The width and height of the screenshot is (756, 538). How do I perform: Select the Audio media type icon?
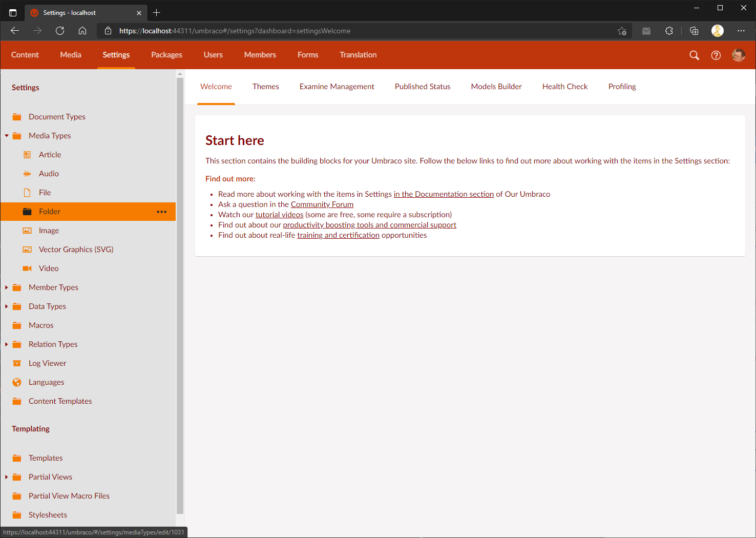pyautogui.click(x=27, y=173)
